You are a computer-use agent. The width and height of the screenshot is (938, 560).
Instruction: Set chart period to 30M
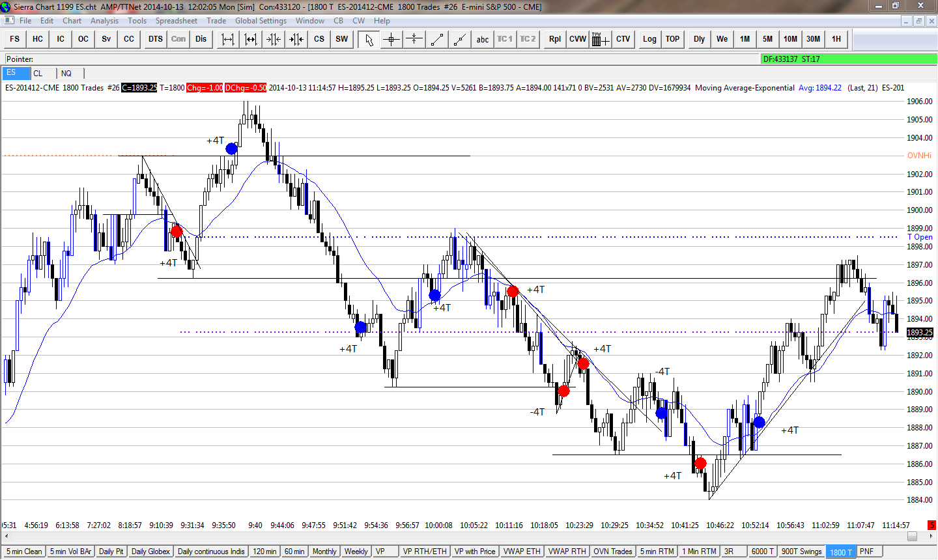tap(814, 39)
